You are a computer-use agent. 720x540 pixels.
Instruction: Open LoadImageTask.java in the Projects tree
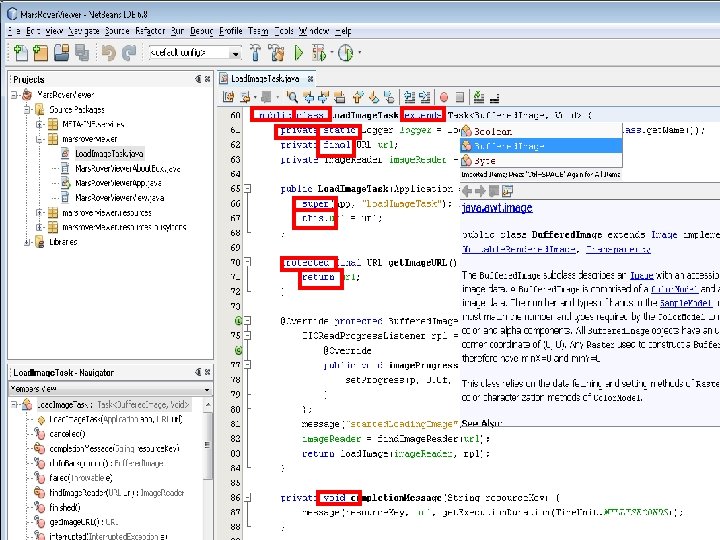(110, 154)
